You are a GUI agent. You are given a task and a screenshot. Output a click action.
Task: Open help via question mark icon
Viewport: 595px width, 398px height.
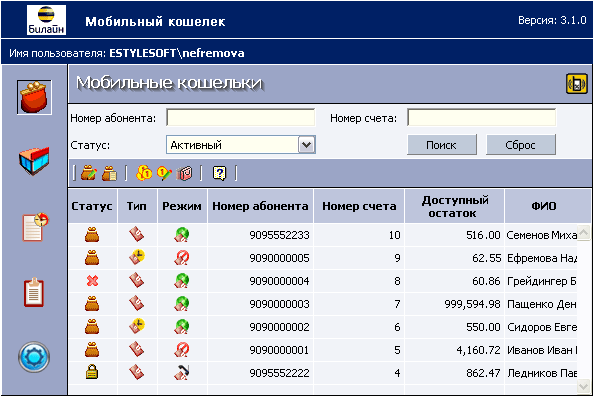(x=220, y=173)
